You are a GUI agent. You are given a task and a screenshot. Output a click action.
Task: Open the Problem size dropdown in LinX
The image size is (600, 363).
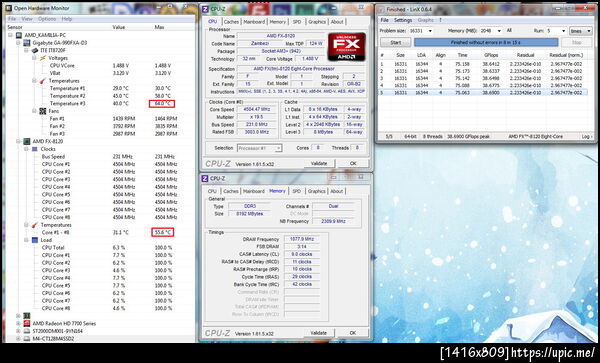coord(430,31)
